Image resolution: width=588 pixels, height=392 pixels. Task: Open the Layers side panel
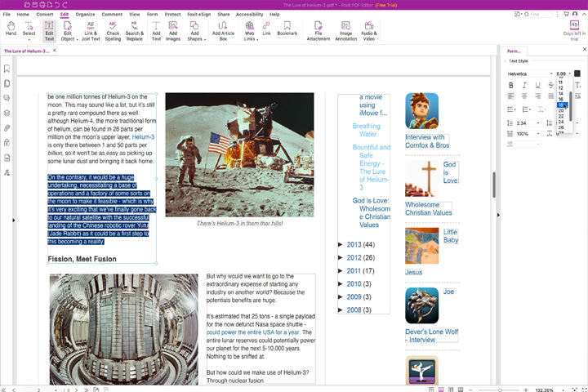pyautogui.click(x=7, y=113)
